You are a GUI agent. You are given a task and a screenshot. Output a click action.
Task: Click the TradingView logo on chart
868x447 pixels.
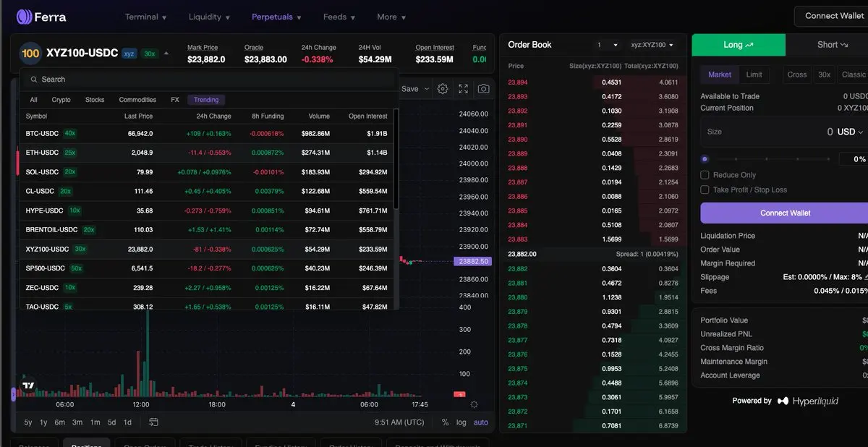click(x=29, y=386)
